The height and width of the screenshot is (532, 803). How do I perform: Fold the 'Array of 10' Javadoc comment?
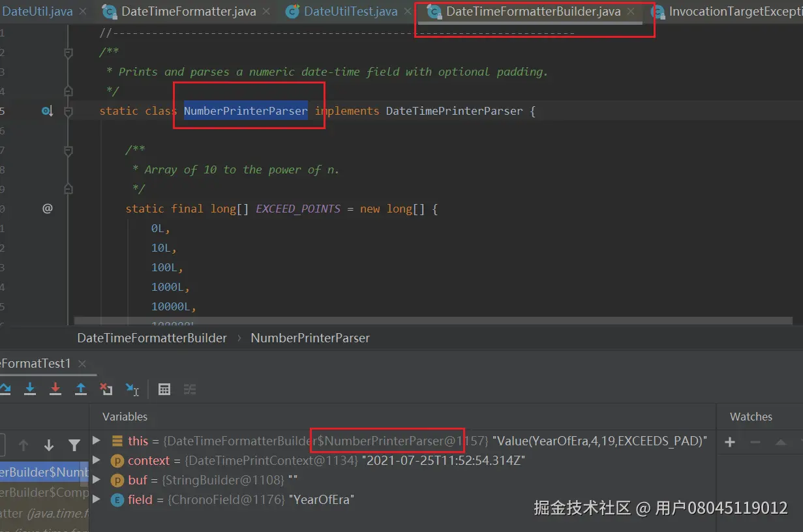68,151
